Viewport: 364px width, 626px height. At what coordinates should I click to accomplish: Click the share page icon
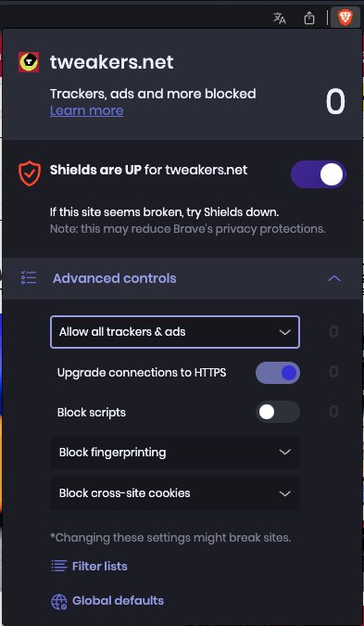[x=309, y=18]
